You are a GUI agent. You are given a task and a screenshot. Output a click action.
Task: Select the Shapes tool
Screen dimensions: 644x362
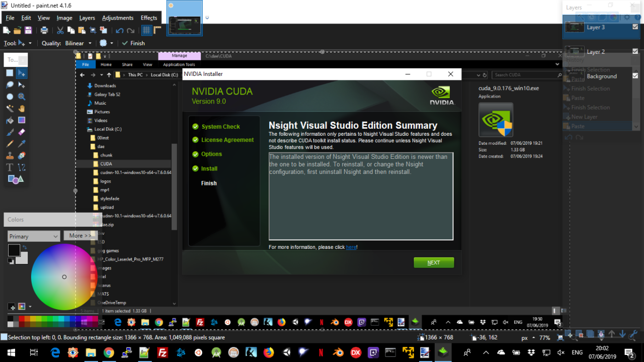tap(15, 179)
